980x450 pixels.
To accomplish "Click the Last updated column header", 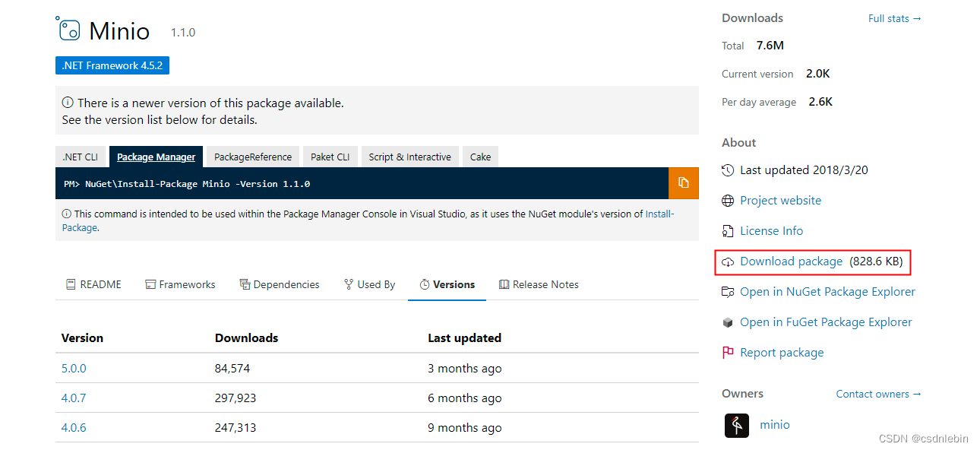I will pos(464,337).
